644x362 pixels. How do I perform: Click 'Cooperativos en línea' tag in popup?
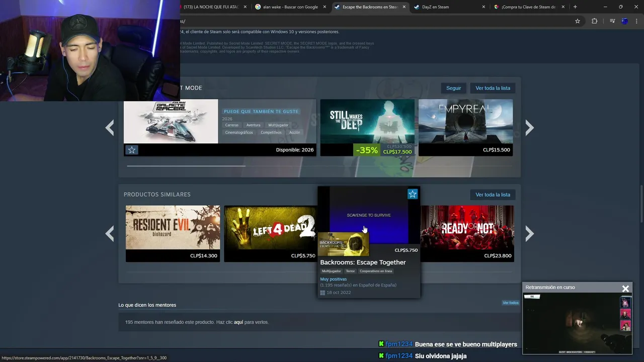click(x=376, y=271)
